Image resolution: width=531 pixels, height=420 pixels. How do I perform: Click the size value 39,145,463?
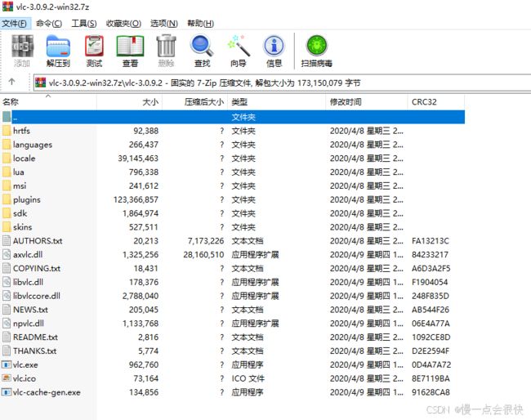click(x=138, y=159)
